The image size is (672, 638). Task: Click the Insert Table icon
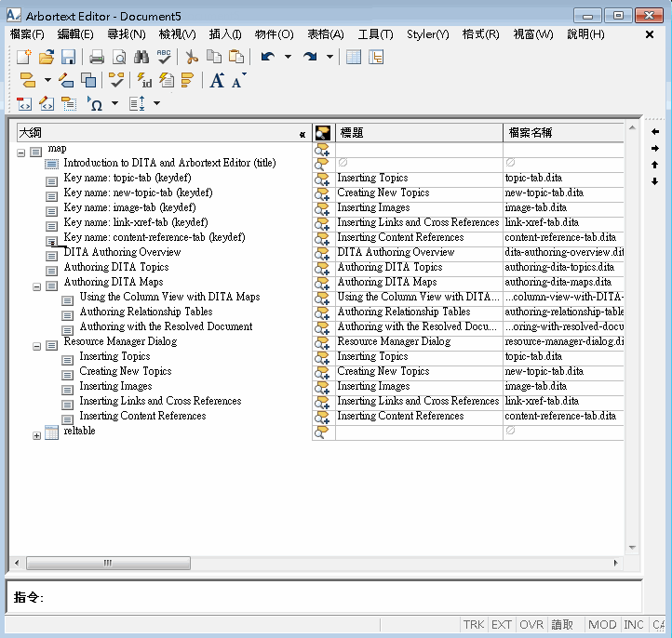pos(354,57)
